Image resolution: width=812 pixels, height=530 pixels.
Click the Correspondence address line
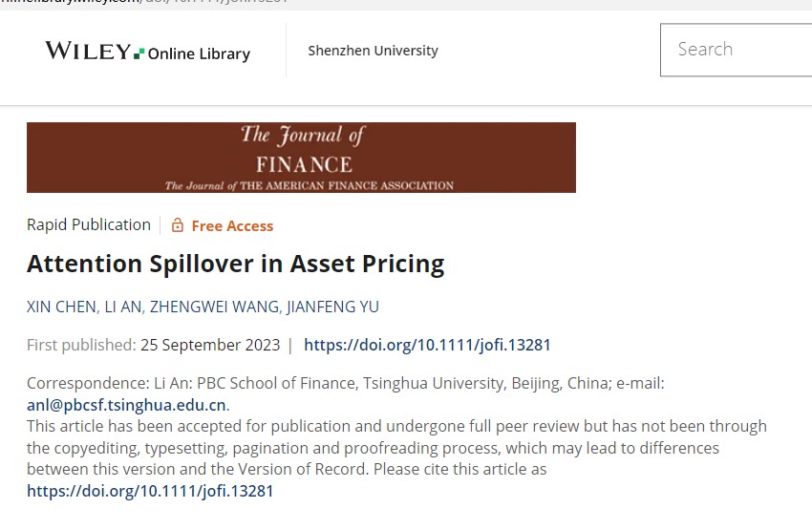tap(344, 383)
